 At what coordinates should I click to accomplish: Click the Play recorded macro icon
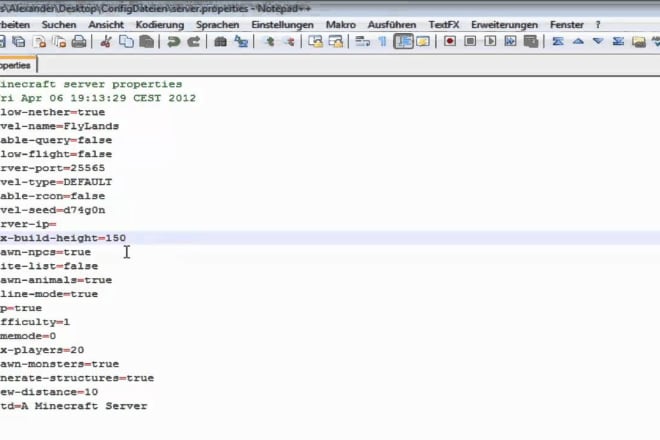coord(490,42)
